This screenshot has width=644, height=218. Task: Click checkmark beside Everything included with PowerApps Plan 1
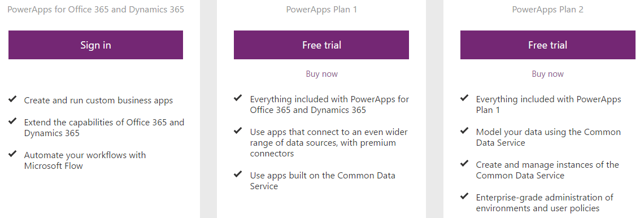(464, 98)
